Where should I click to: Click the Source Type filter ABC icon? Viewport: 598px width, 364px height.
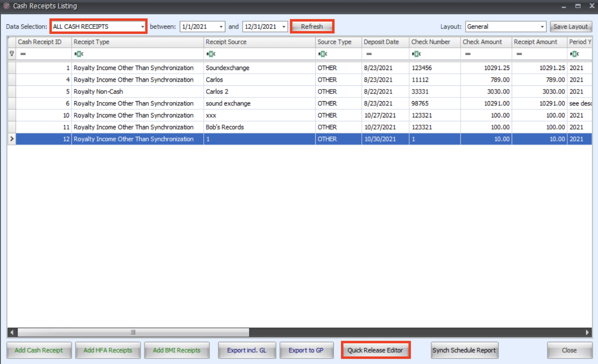tap(322, 54)
